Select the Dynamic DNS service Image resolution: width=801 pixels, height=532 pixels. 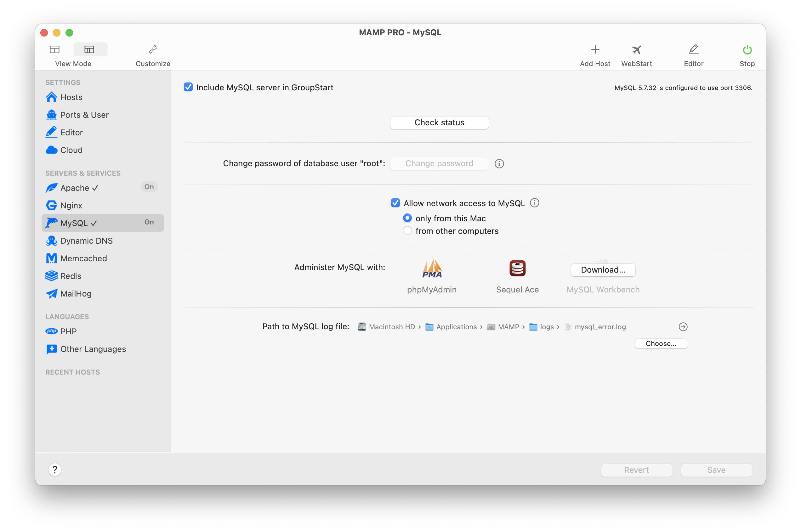[87, 241]
